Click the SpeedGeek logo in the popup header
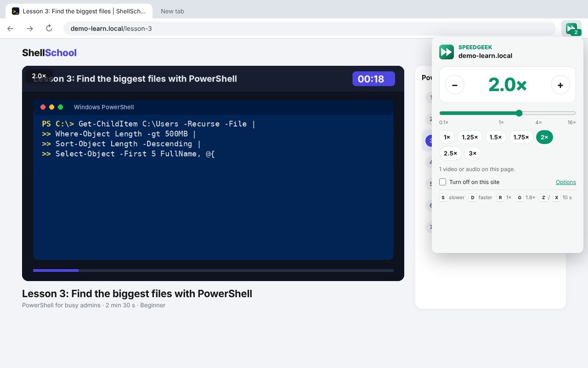The image size is (588, 368). click(x=447, y=52)
